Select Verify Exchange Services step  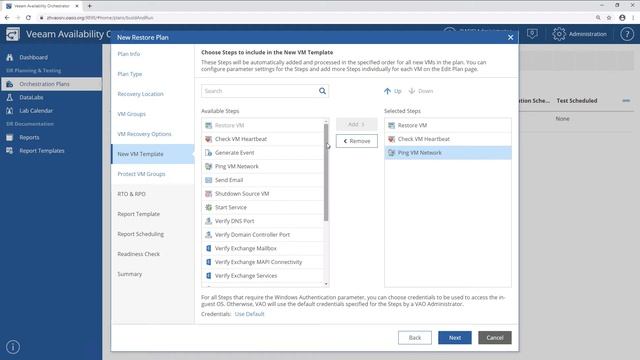pos(262,276)
